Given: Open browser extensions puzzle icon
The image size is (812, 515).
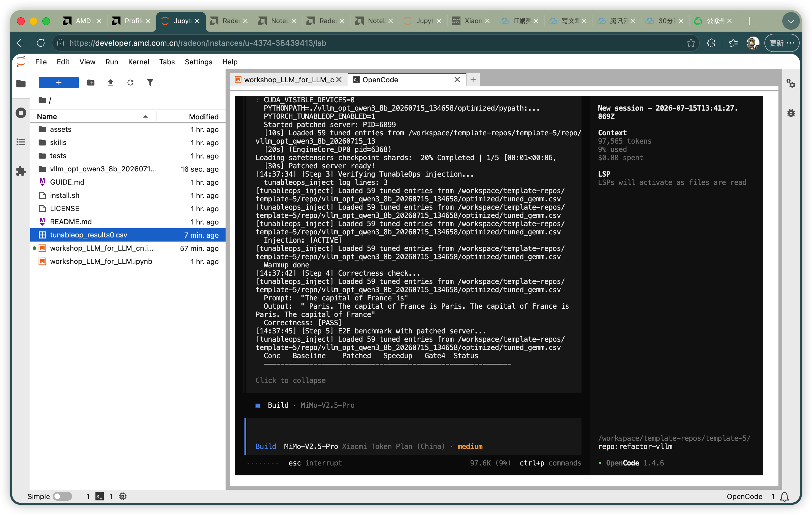Looking at the screenshot, I should (x=711, y=43).
